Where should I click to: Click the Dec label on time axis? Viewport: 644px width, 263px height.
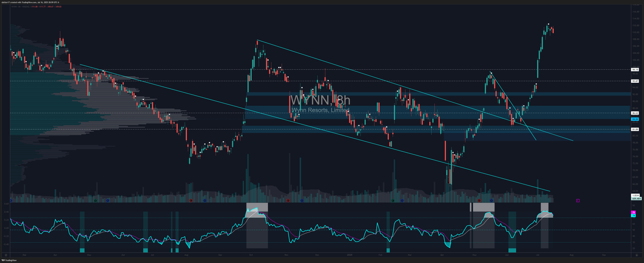click(x=317, y=255)
